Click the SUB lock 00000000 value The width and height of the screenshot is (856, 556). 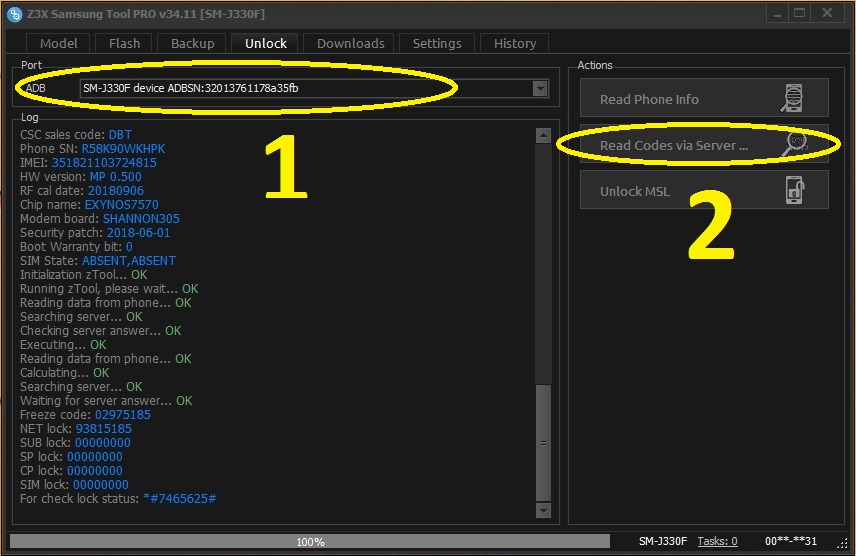(x=103, y=442)
